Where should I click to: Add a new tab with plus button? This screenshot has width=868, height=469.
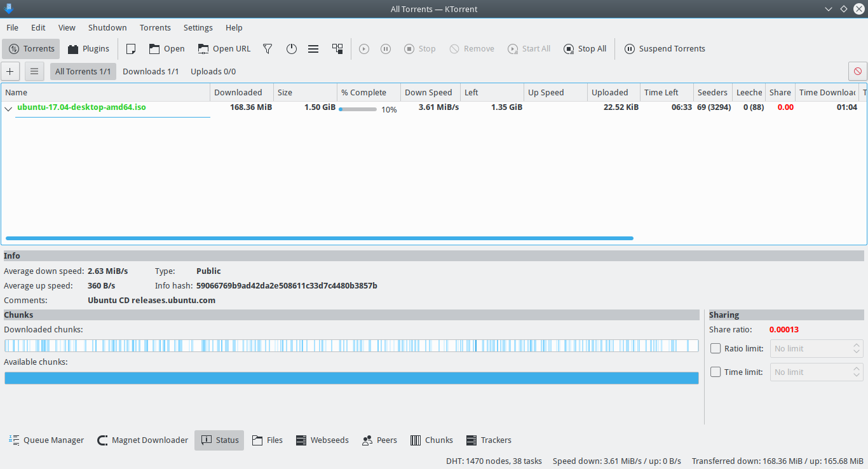click(11, 71)
